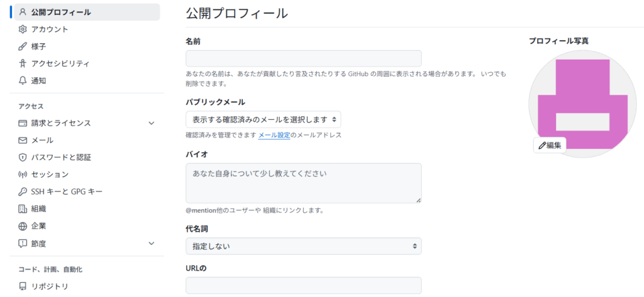Click the メール設定 link
Image resolution: width=644 pixels, height=297 pixels.
(x=274, y=135)
